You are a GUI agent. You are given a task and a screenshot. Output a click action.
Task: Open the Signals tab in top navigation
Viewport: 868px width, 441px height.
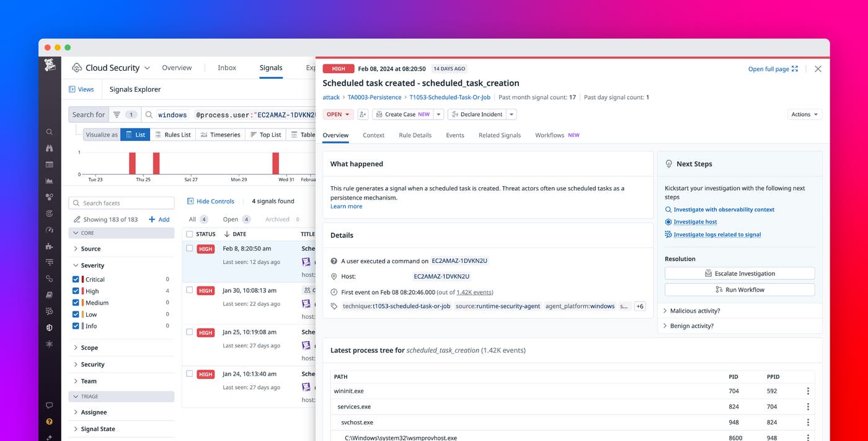pos(270,68)
